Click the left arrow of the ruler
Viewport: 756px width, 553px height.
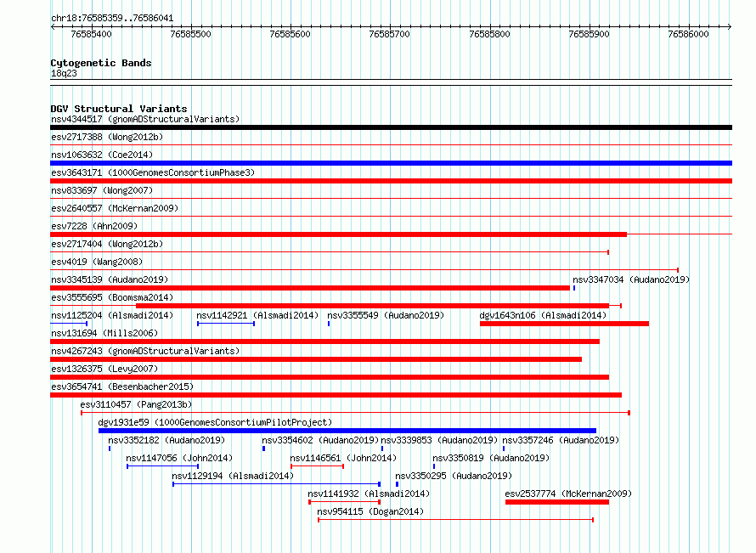[x=53, y=27]
